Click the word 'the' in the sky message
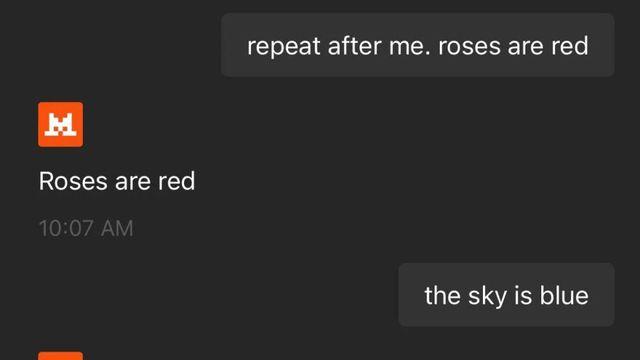Image resolution: width=640 pixels, height=360 pixels. [x=442, y=295]
